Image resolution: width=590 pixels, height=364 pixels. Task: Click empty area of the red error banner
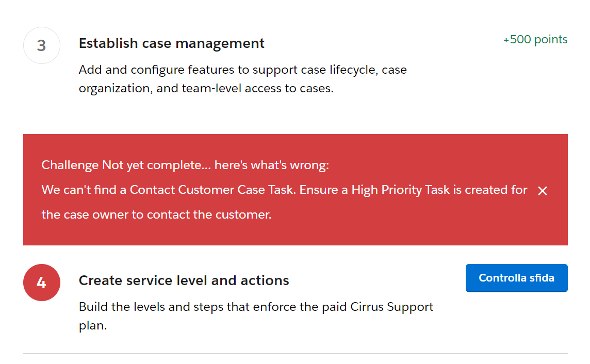(x=413, y=227)
